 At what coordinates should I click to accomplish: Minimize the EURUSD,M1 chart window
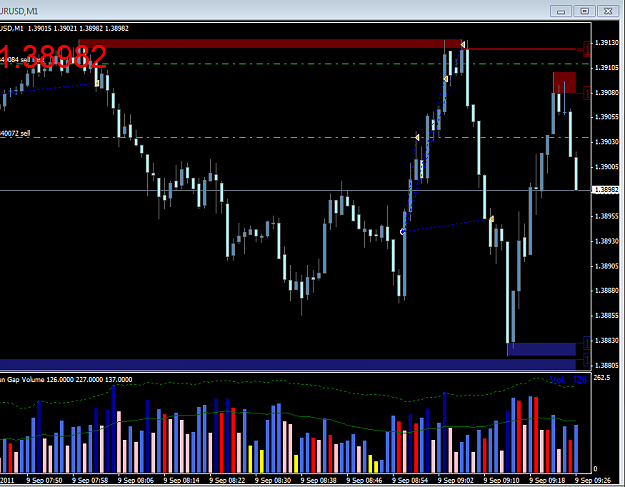click(561, 11)
